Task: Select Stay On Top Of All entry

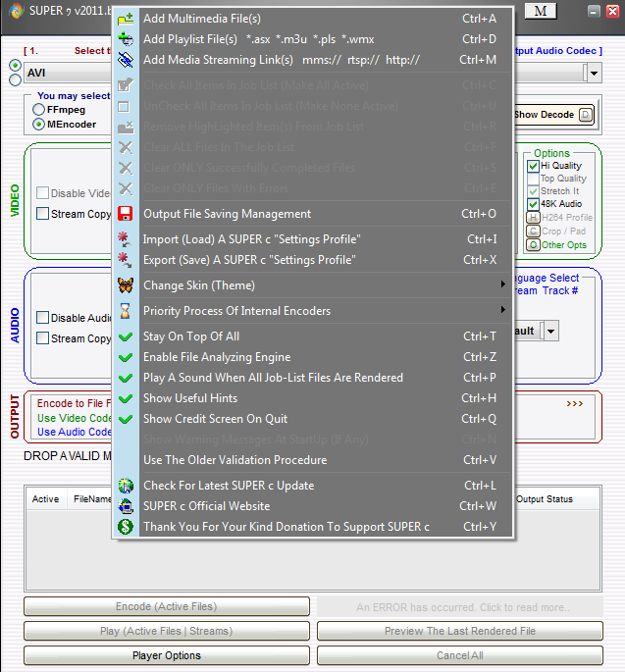Action: coord(313,336)
